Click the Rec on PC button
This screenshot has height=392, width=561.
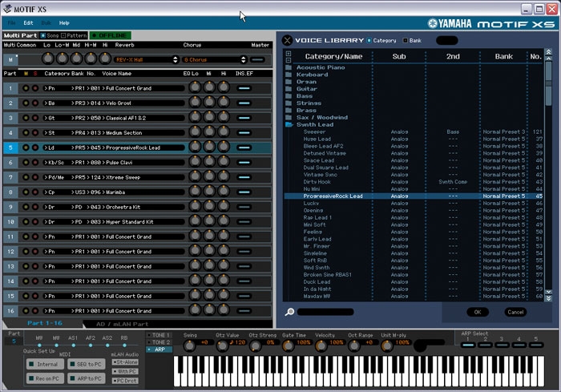click(45, 378)
